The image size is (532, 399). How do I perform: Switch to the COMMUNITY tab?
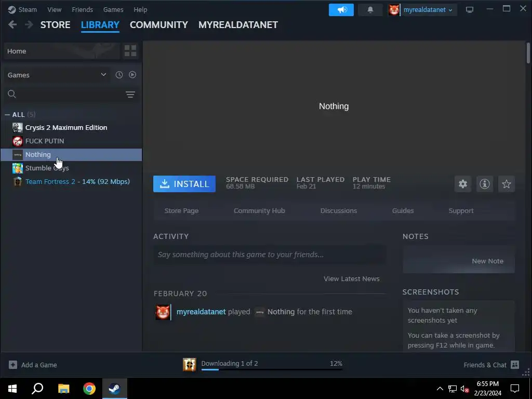(x=159, y=25)
